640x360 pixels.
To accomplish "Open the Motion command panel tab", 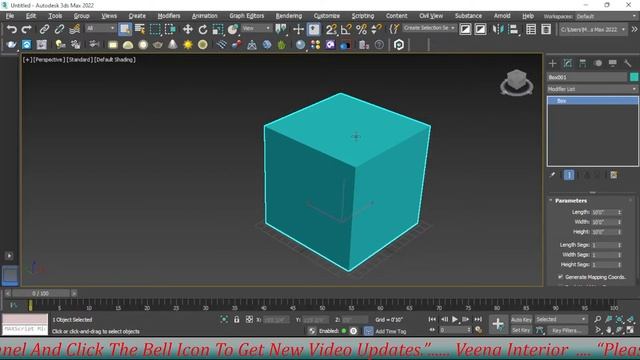I will [598, 63].
